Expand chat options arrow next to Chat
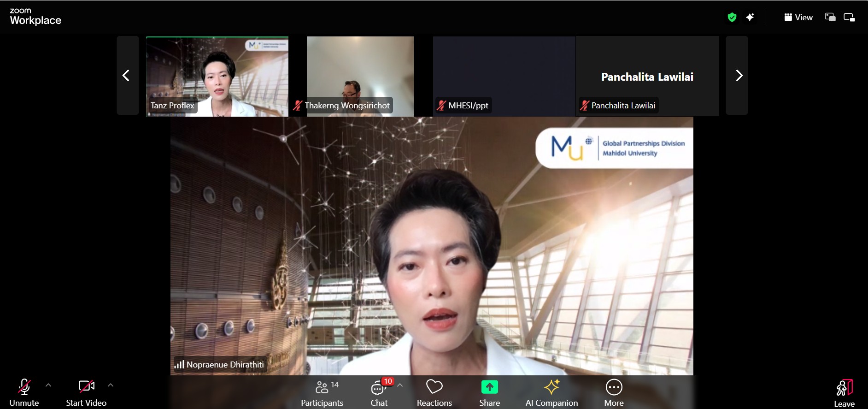 [x=400, y=385]
